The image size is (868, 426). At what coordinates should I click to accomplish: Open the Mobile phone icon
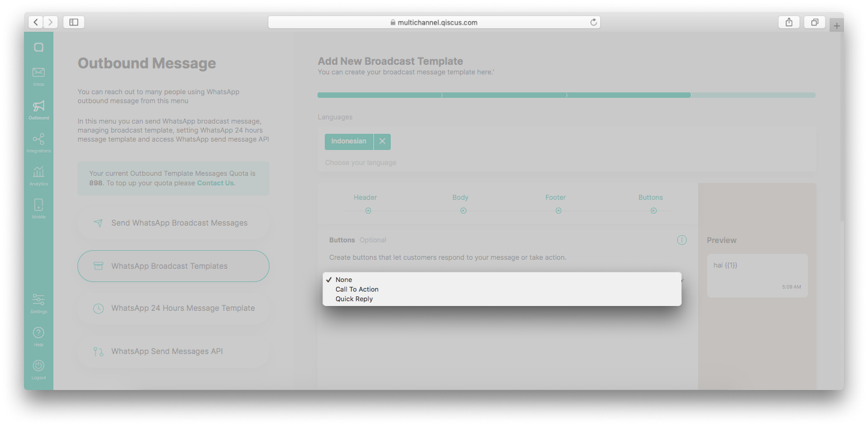38,205
